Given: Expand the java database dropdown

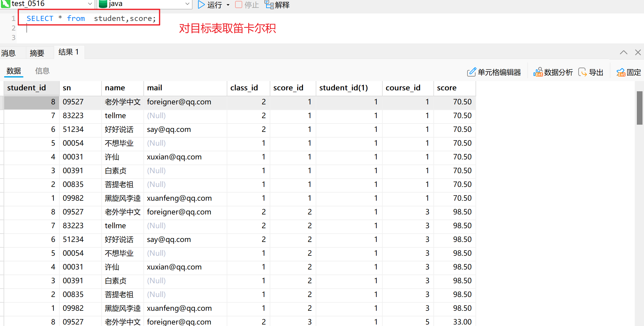Looking at the screenshot, I should 187,4.
